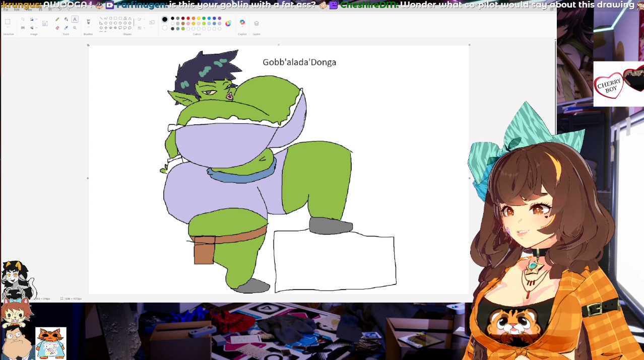Expand the Rotate dropdown chevron
644x360 pixels.
(37, 19)
